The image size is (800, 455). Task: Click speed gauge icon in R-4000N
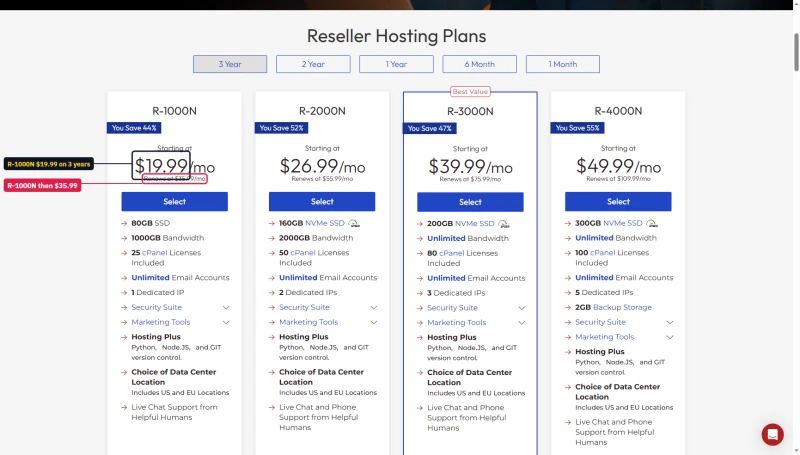[x=652, y=223]
